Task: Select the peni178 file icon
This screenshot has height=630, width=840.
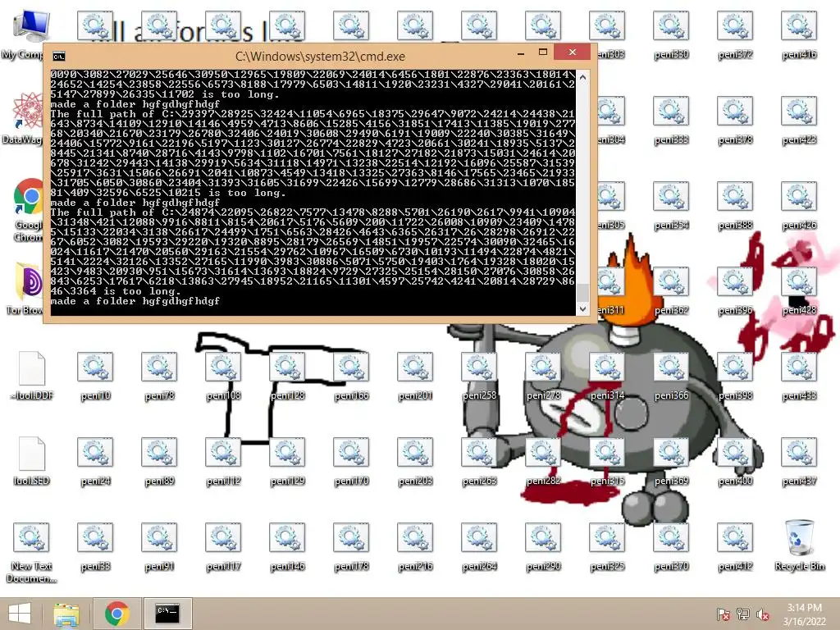Action: (351, 546)
